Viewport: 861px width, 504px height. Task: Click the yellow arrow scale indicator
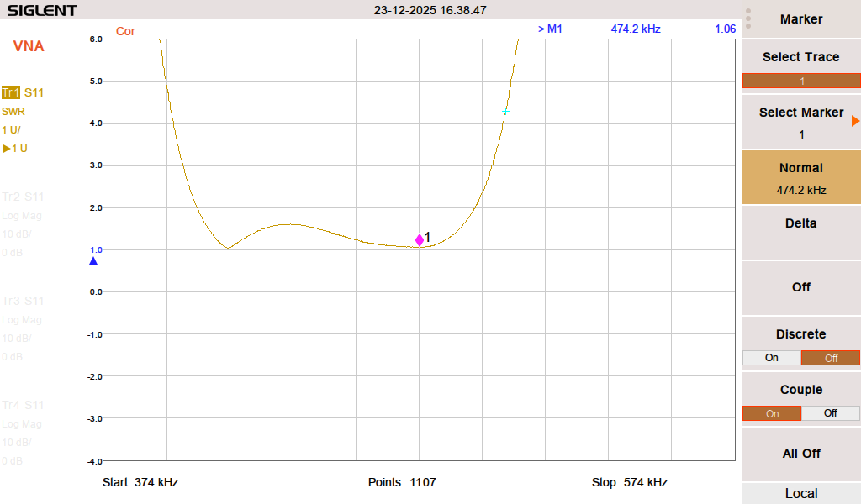click(8, 149)
